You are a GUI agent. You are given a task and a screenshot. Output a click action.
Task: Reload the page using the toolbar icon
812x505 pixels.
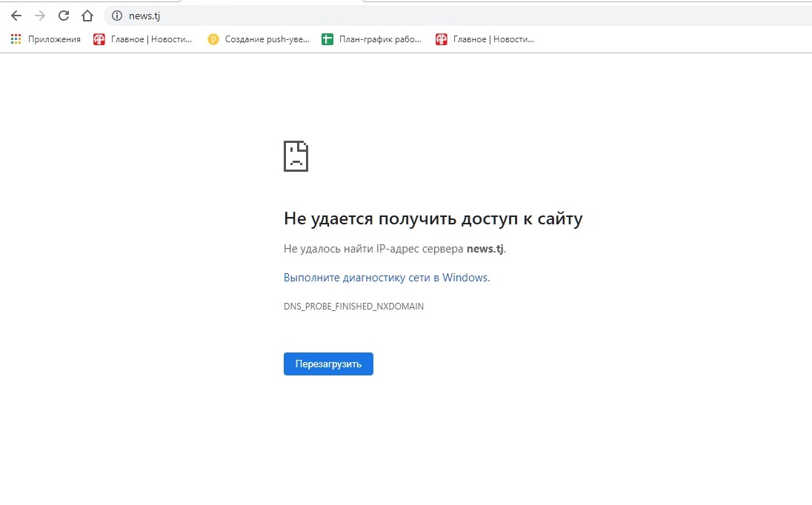pos(64,16)
